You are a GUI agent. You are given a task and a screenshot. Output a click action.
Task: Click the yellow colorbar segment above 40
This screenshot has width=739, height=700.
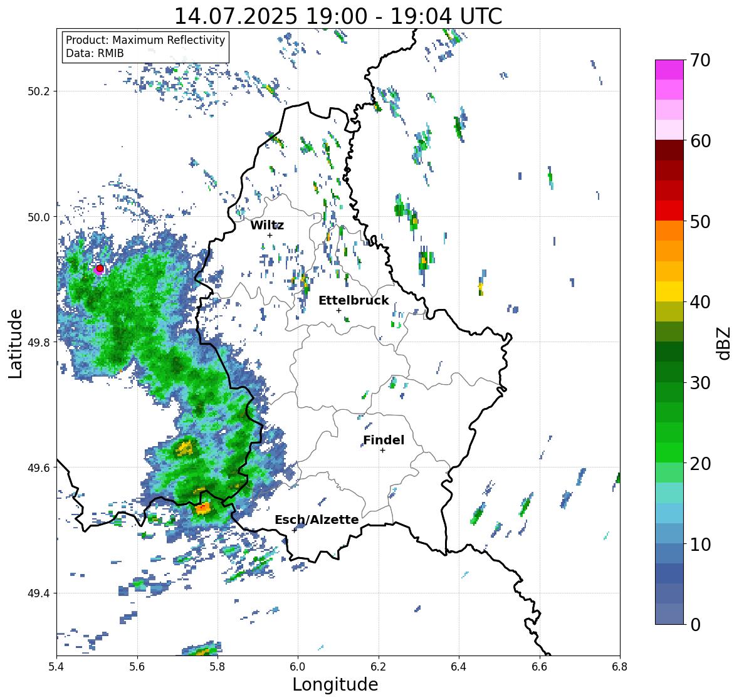[669, 291]
